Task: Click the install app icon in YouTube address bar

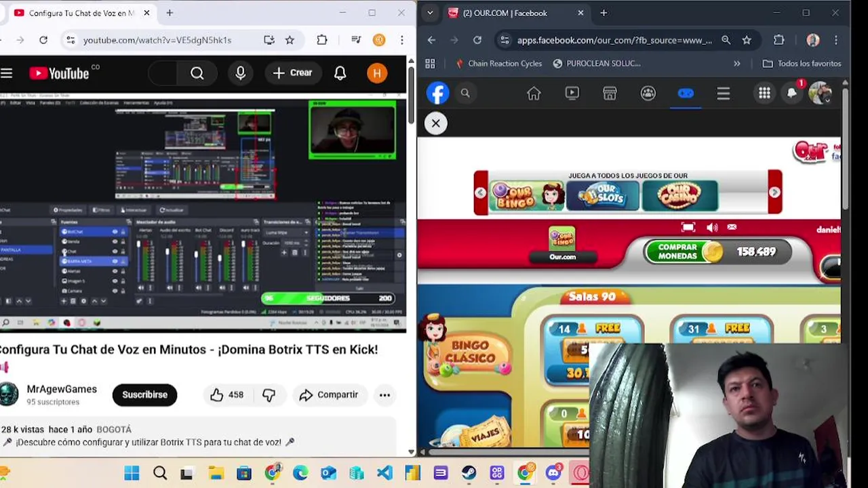Action: pyautogui.click(x=269, y=40)
